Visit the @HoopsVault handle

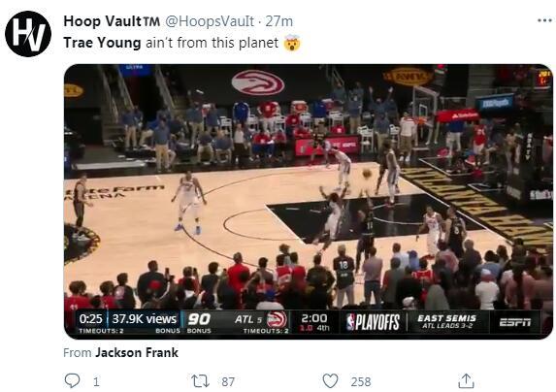[x=210, y=21]
